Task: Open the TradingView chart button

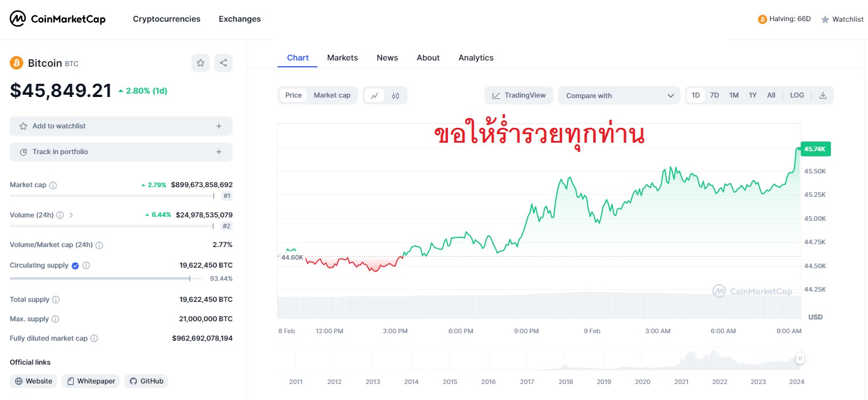Action: click(519, 95)
